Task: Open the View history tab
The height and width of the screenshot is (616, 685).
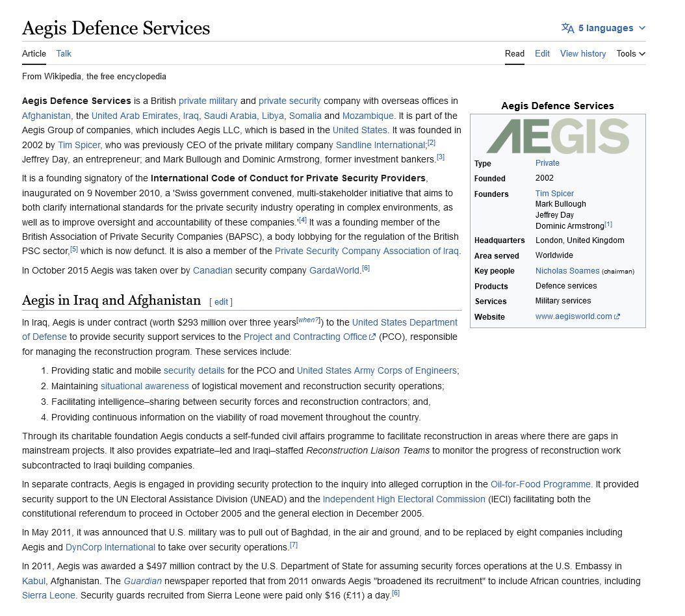Action: click(582, 53)
